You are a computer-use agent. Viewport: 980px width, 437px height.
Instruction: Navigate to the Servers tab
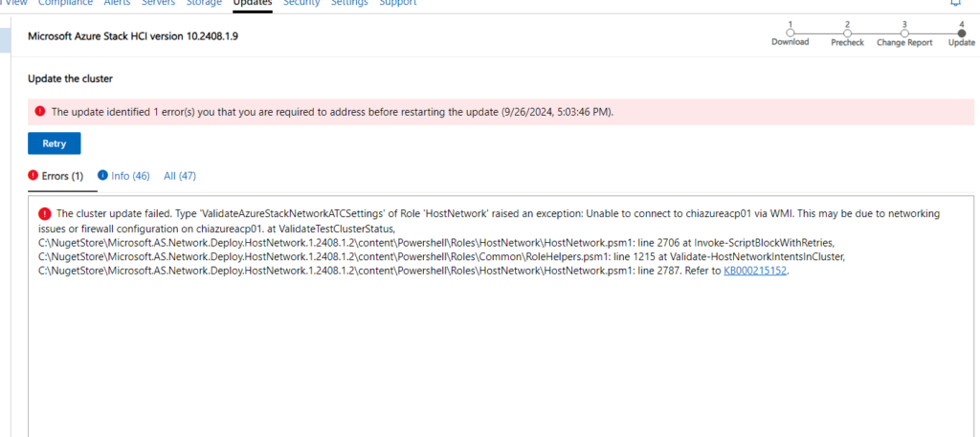click(158, 3)
